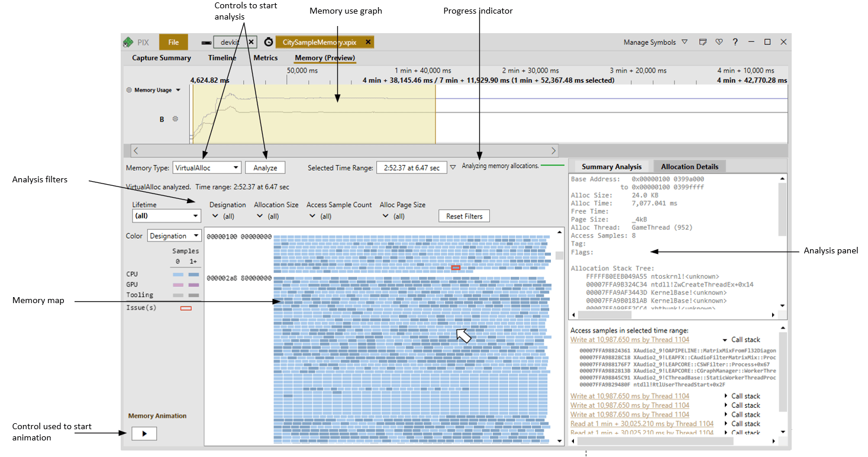
Task: Close the CitySampleMemory.xpix tab
Action: tap(368, 42)
